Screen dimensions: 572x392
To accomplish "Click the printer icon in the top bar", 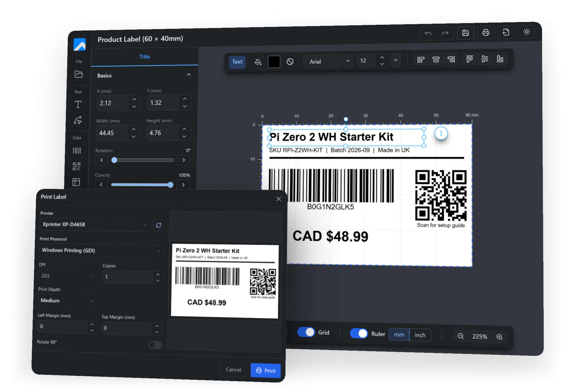I will tap(486, 32).
